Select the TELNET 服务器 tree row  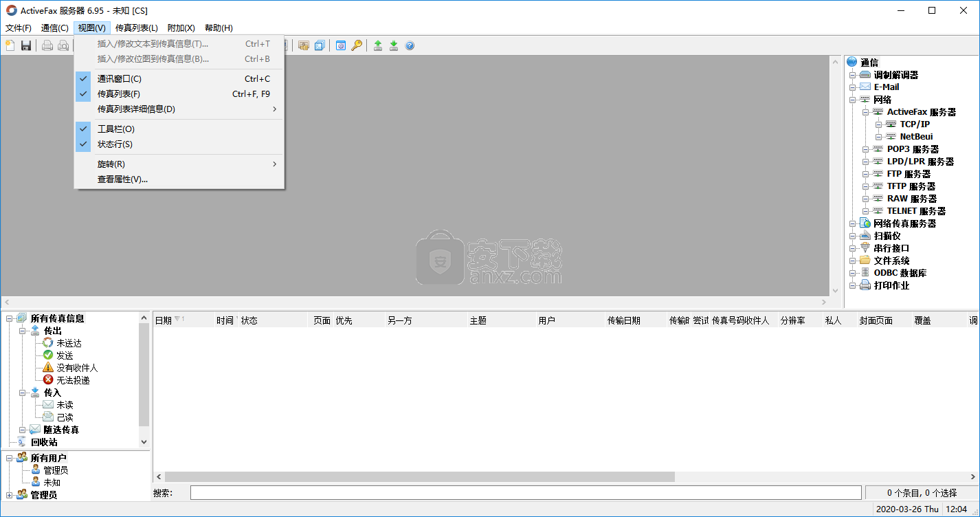click(x=916, y=210)
